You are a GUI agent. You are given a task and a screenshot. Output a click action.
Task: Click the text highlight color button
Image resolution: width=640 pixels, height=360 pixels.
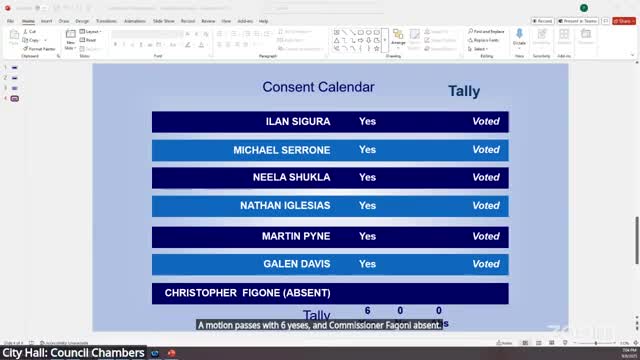point(188,44)
